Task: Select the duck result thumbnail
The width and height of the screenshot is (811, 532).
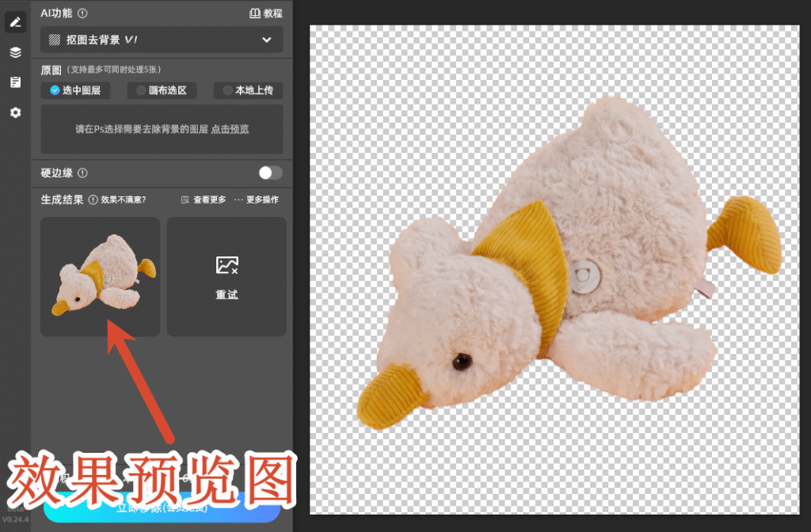Action: [x=101, y=276]
